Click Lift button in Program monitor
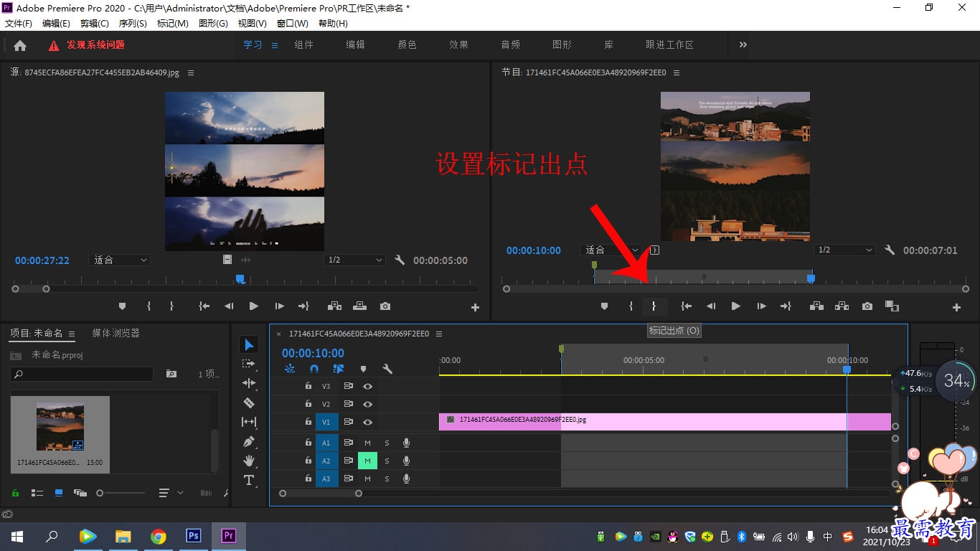 tap(816, 306)
